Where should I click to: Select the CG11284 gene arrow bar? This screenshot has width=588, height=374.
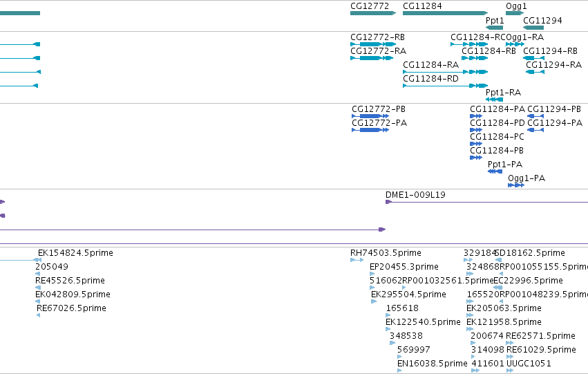(445, 13)
